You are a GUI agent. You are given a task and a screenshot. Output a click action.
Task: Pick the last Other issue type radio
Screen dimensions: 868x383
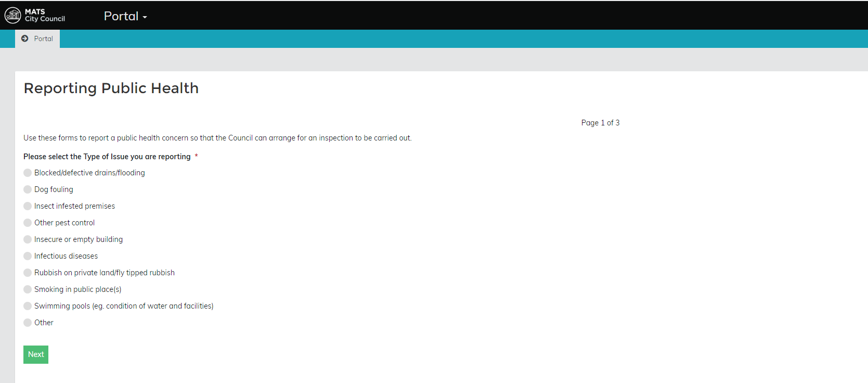[x=28, y=323]
